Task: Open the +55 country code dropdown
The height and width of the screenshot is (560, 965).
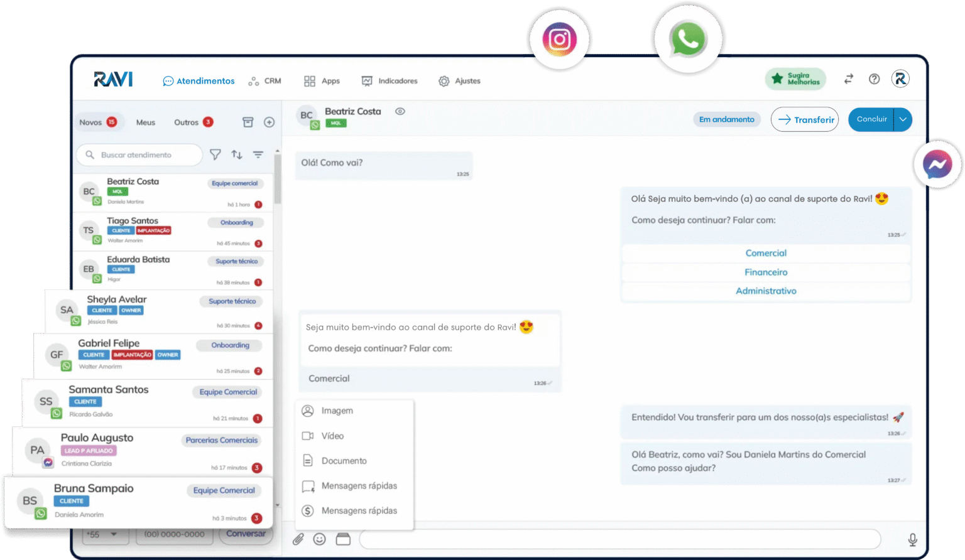Action: coord(104,535)
